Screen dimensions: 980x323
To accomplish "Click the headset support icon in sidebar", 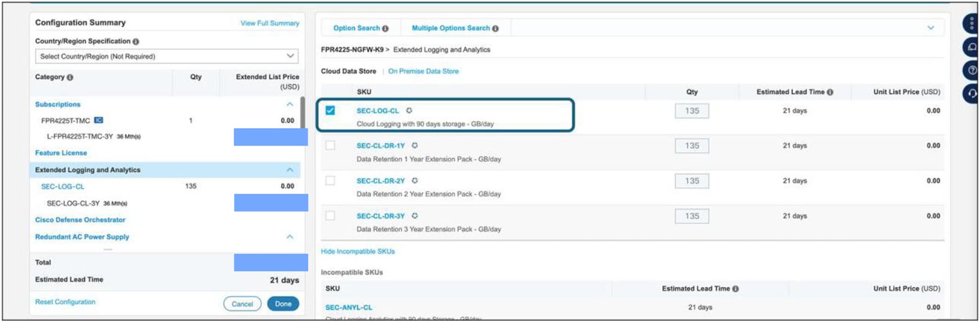I will 971,93.
